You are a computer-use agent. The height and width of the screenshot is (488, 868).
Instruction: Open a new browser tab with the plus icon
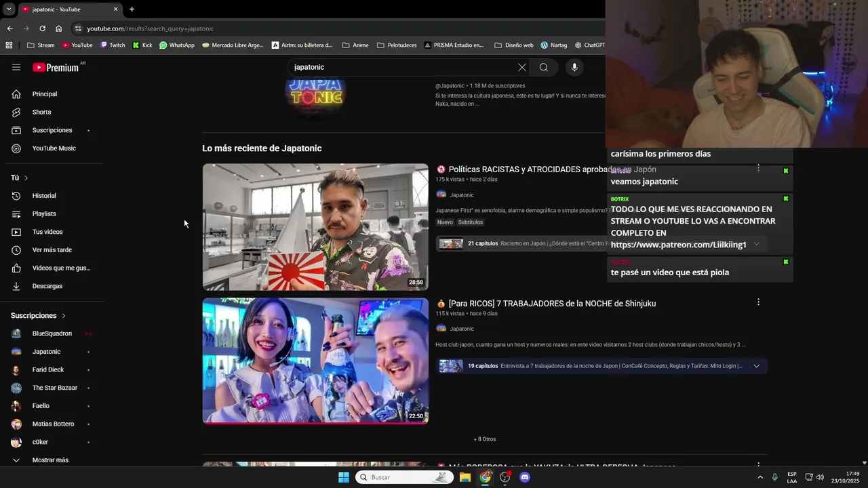click(132, 9)
